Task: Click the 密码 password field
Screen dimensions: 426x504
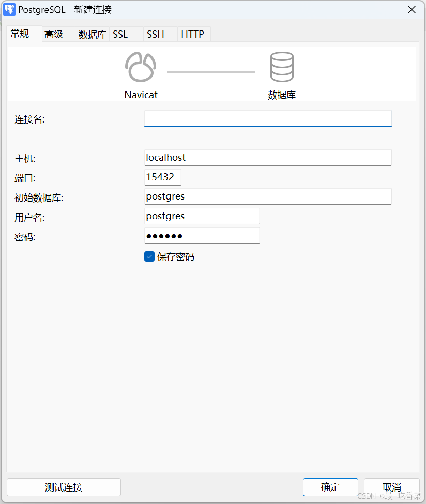Action: click(202, 236)
